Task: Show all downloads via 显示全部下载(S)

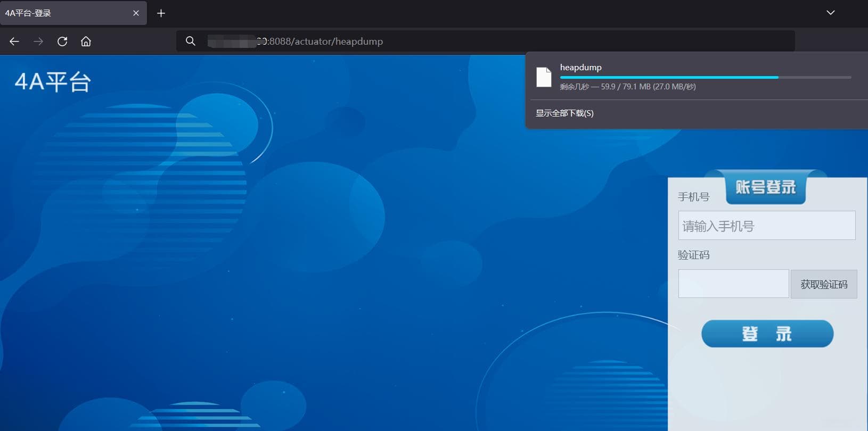Action: [564, 113]
